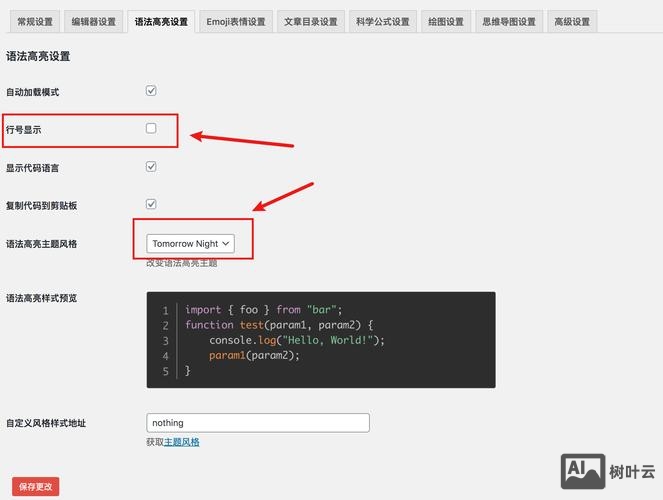
Task: Open 思维导图设置 tab
Action: (509, 22)
